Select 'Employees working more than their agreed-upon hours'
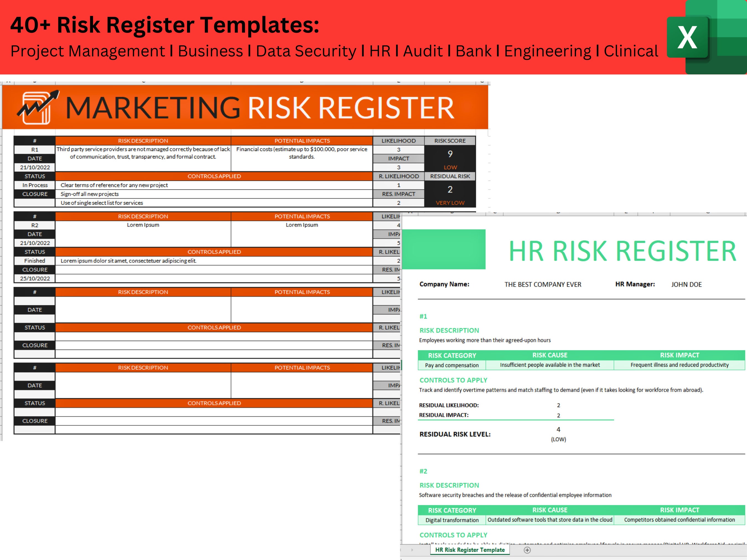 pyautogui.click(x=485, y=340)
